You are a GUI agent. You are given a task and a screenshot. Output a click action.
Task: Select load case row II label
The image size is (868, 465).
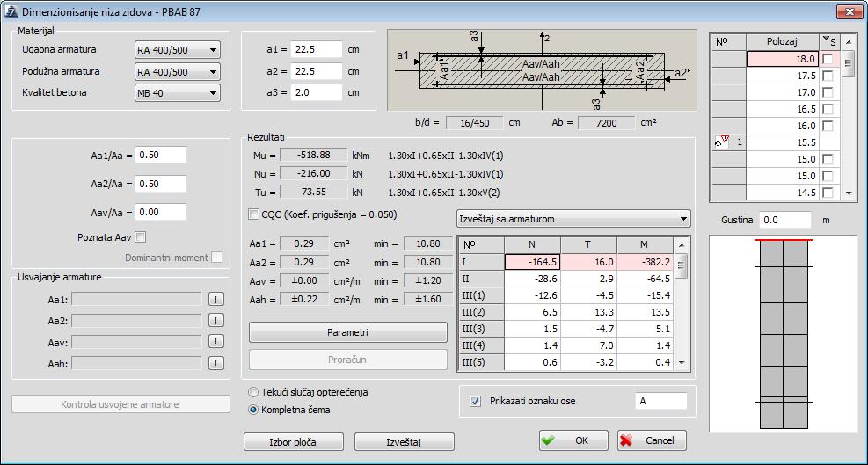[x=482, y=279]
